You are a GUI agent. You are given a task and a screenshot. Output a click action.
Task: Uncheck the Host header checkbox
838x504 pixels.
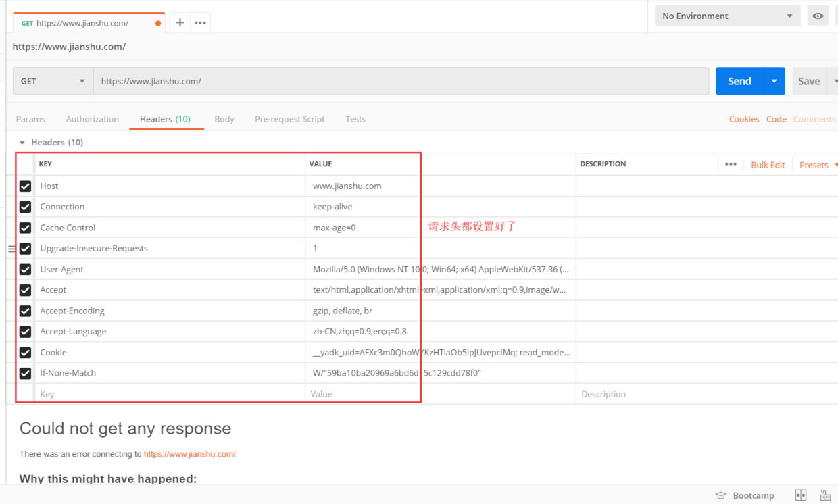coord(25,186)
